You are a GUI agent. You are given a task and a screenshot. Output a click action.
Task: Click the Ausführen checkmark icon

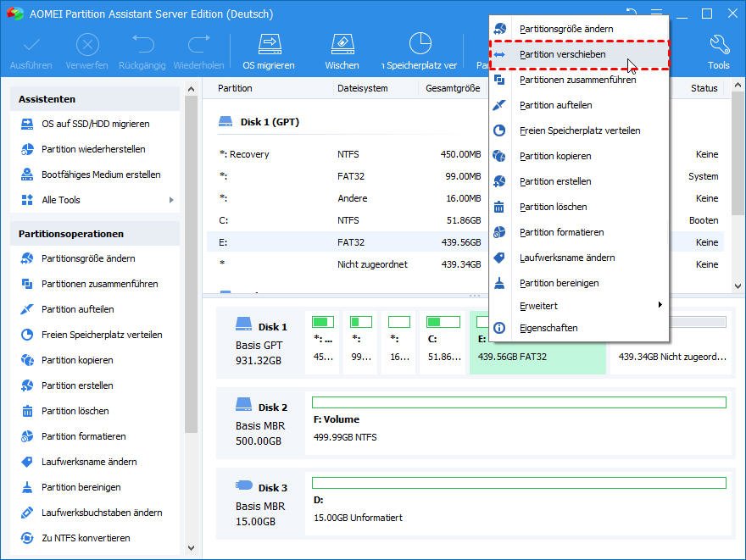click(x=31, y=45)
